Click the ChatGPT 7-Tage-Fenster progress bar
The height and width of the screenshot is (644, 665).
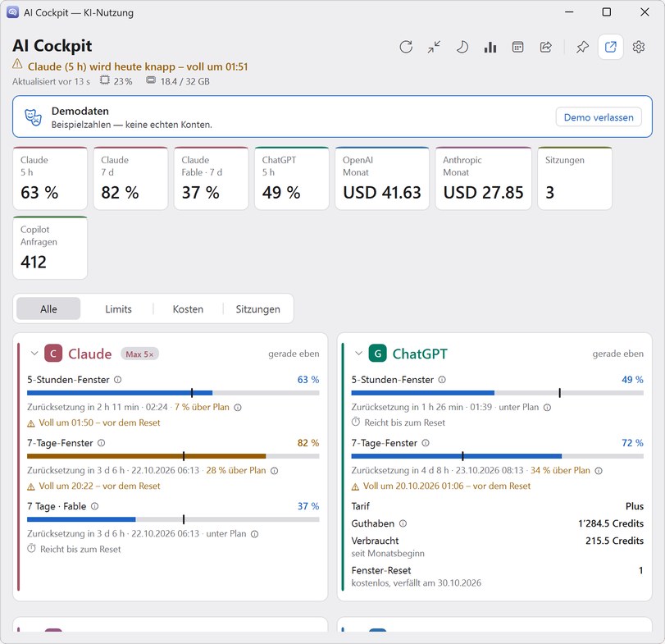[x=498, y=456]
